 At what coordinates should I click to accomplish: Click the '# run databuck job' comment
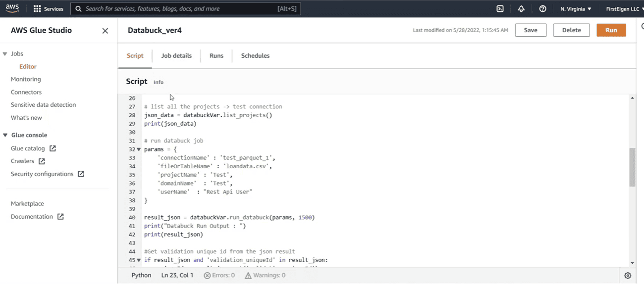174,141
